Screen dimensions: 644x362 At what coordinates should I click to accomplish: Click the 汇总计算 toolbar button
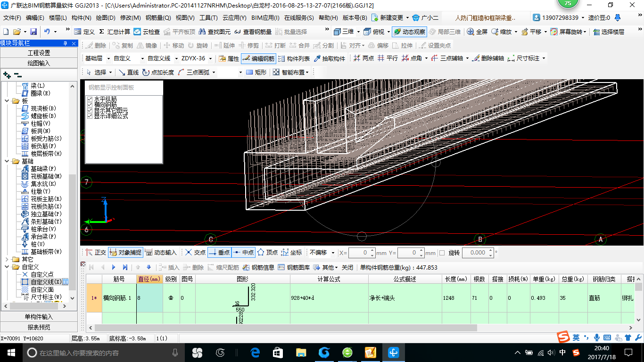[115, 32]
